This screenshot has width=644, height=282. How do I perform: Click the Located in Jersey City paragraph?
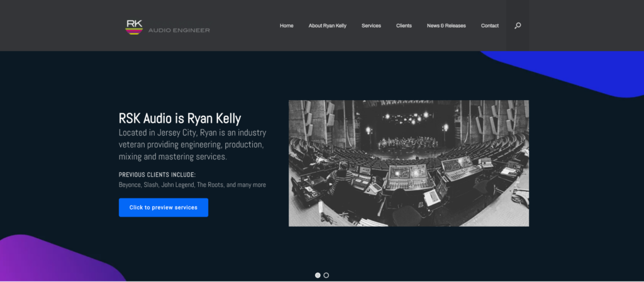pyautogui.click(x=192, y=145)
